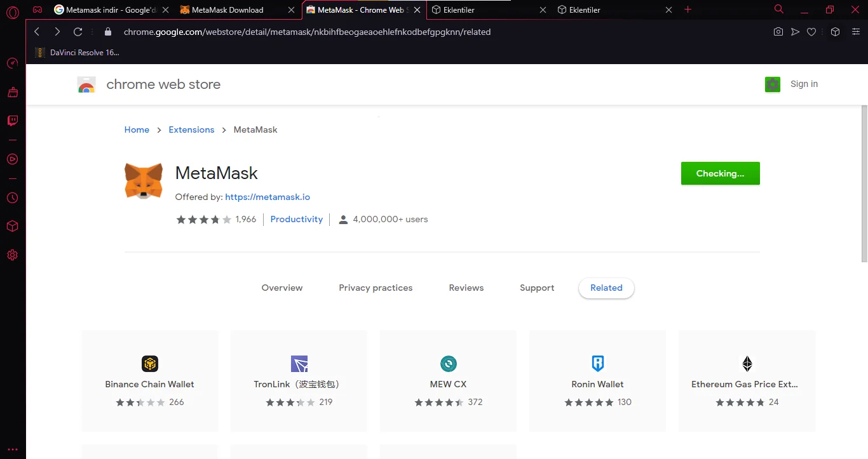Close the MetaMask Chrome Web Store tab
The image size is (868, 459).
[417, 10]
